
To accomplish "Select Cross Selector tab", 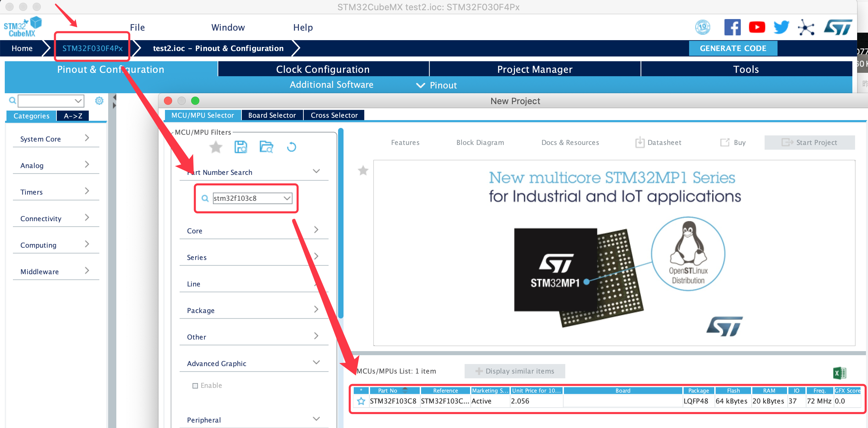I will pyautogui.click(x=334, y=115).
